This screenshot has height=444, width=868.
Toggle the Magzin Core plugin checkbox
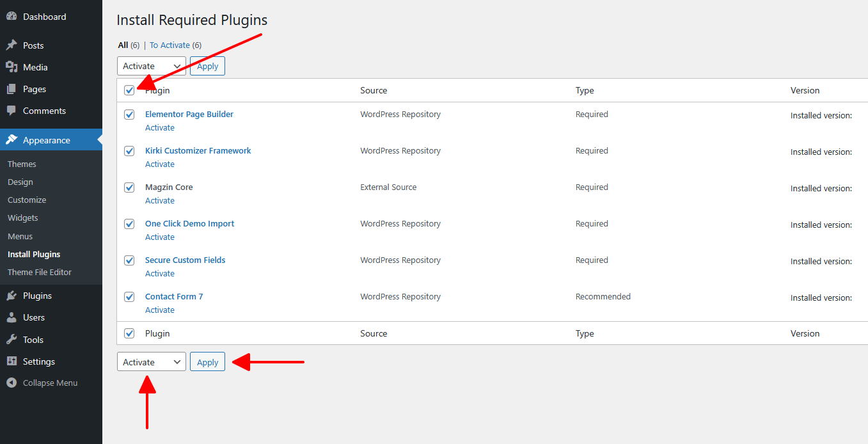coord(129,187)
